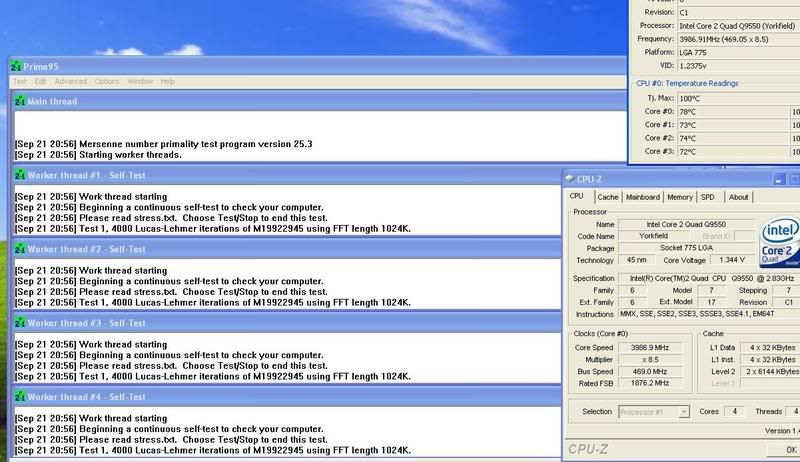Screen dimensions: 800x462
Task: Click the Worker thread #3 window icon
Action: tap(20, 323)
